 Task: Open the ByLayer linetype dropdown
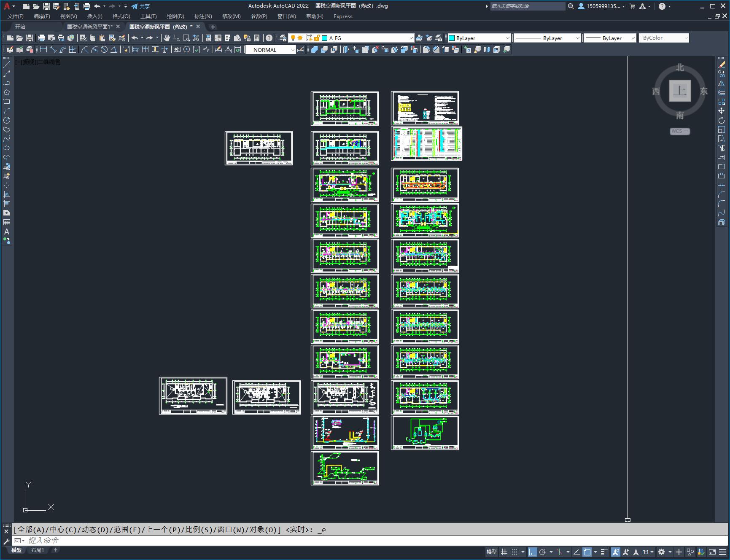(578, 38)
